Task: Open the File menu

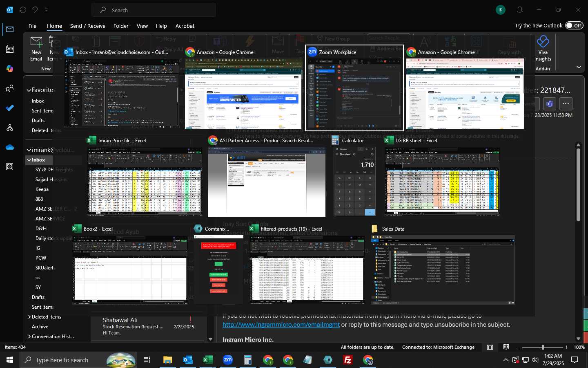Action: click(x=32, y=26)
